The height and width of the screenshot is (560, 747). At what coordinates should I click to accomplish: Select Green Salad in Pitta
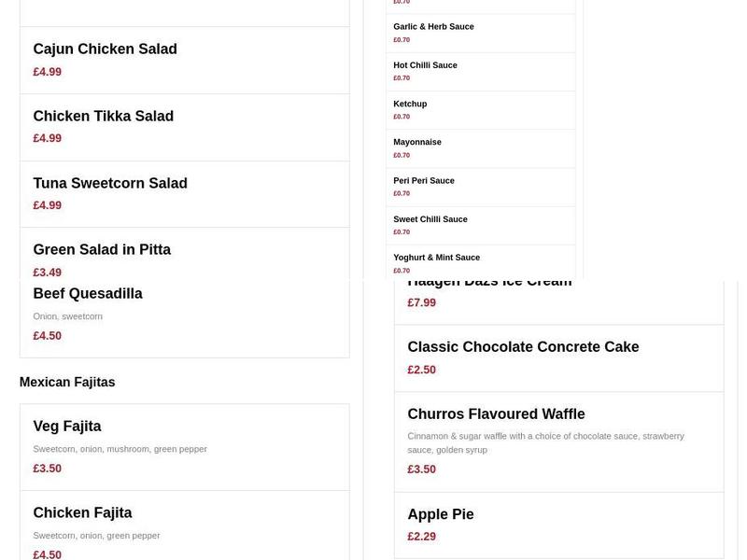(102, 249)
